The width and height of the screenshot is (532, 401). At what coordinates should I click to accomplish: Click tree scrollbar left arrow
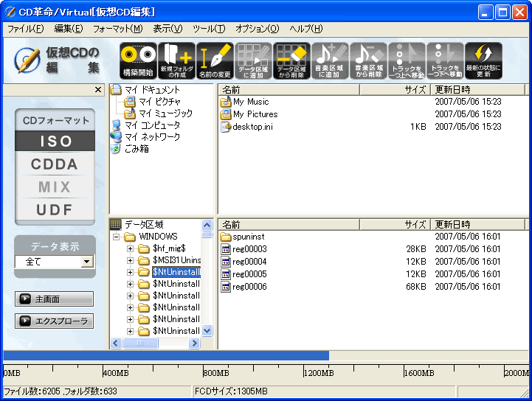click(x=116, y=343)
